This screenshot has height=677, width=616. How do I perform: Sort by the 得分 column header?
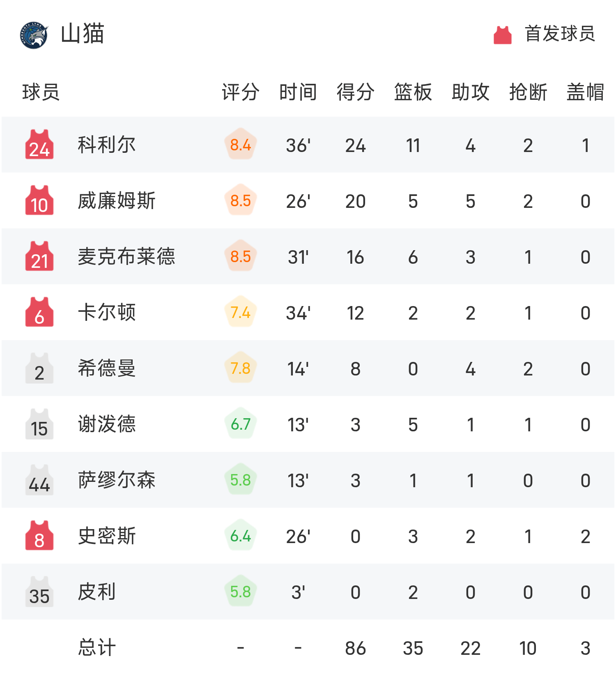tap(355, 92)
